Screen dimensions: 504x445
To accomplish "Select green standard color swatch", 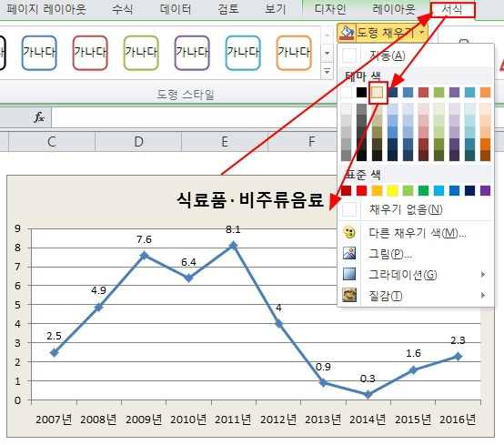I will point(424,190).
